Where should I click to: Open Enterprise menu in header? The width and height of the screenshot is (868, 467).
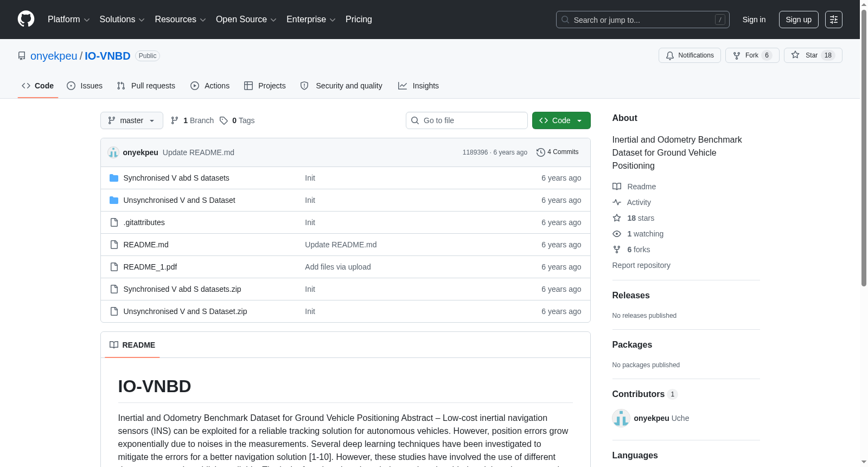[x=311, y=20]
